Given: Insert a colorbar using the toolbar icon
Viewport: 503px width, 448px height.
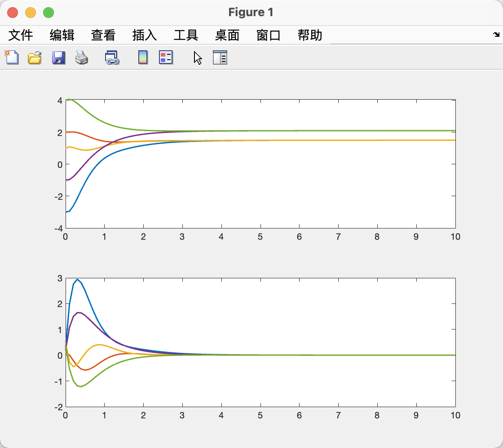Looking at the screenshot, I should point(143,57).
